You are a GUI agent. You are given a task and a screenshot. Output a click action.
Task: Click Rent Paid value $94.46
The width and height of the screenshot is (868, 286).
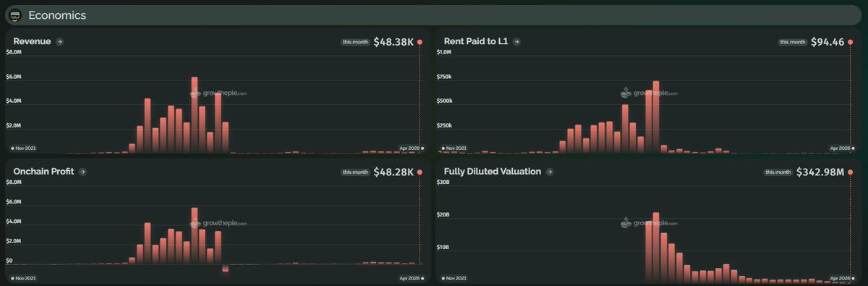tap(828, 42)
